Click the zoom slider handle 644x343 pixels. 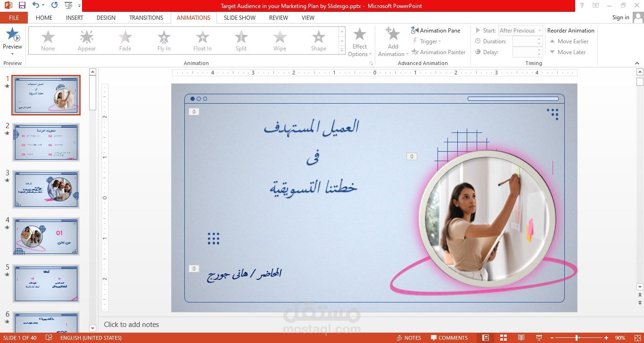click(577, 338)
